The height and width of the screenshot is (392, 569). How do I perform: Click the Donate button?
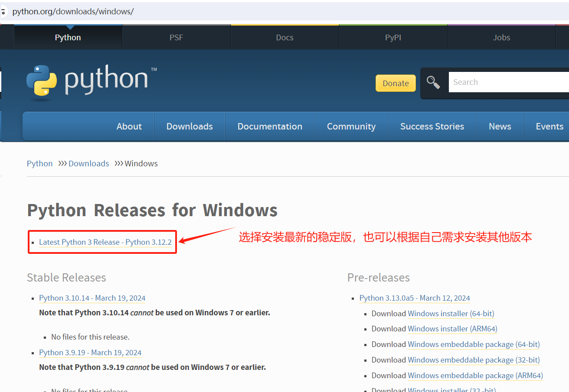point(396,83)
